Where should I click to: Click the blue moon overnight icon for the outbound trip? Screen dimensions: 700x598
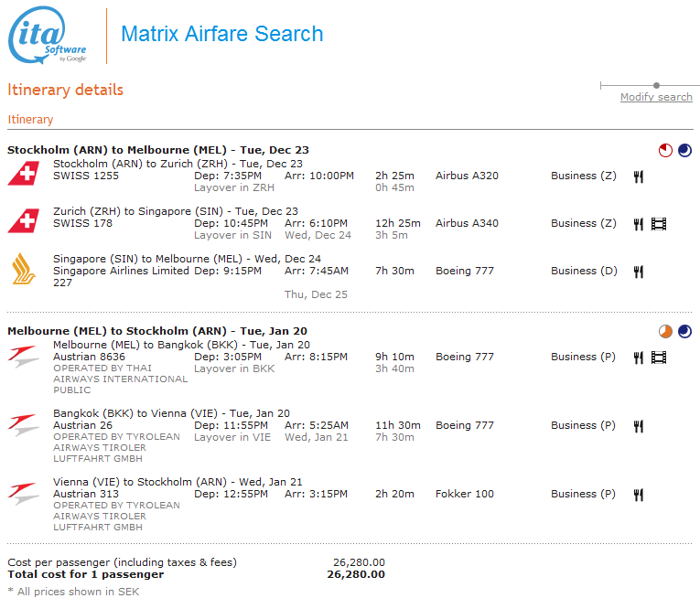[684, 150]
